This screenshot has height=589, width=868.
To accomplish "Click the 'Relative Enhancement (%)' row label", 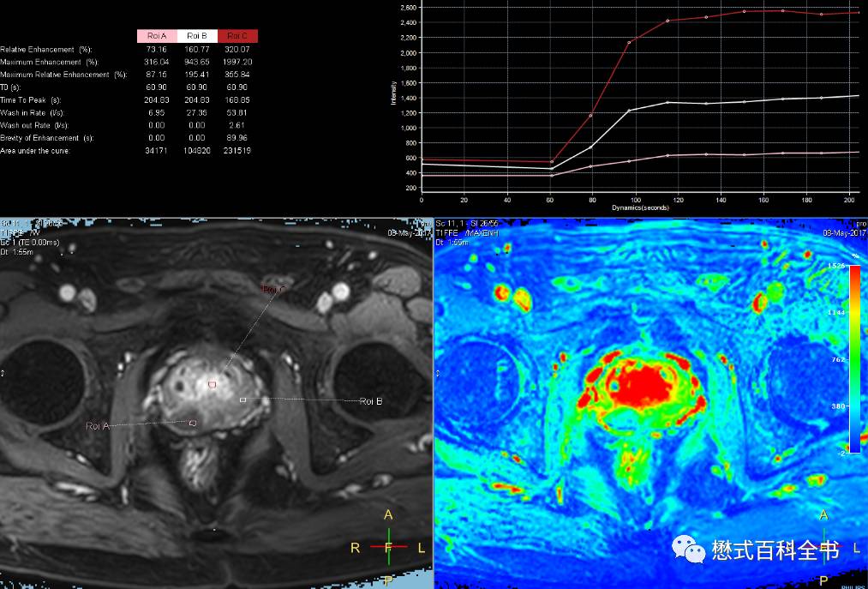I will pos(45,50).
